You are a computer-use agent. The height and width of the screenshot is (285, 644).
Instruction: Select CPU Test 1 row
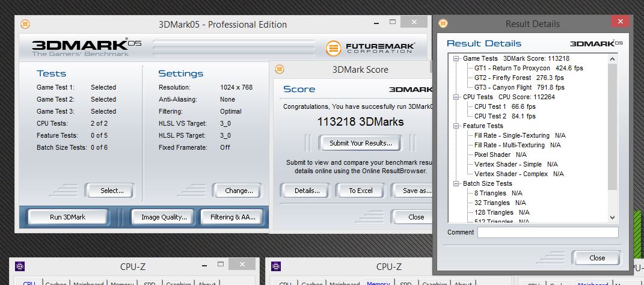[x=505, y=107]
